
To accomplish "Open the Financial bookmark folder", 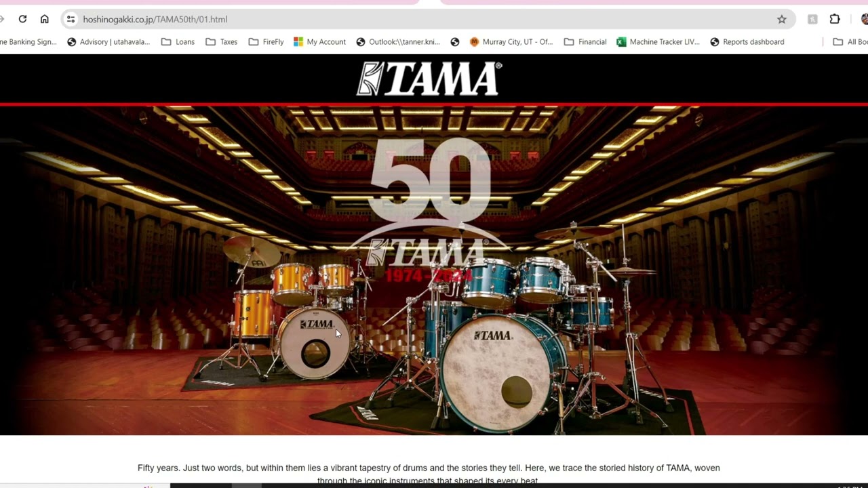I will pos(585,42).
